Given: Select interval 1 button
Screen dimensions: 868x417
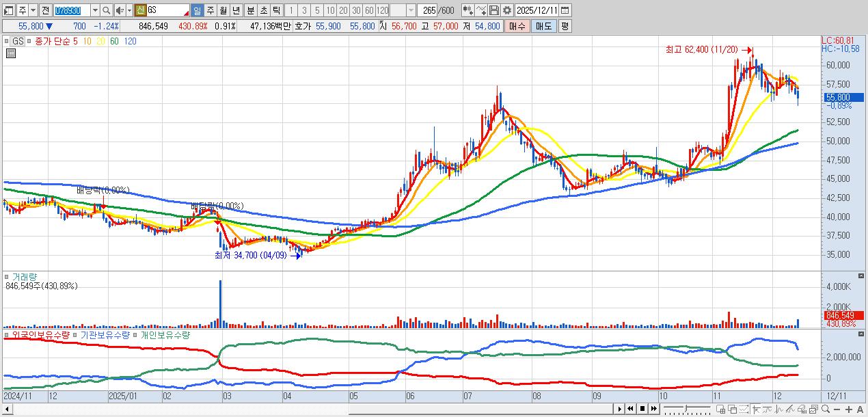Looking at the screenshot, I should (x=291, y=10).
